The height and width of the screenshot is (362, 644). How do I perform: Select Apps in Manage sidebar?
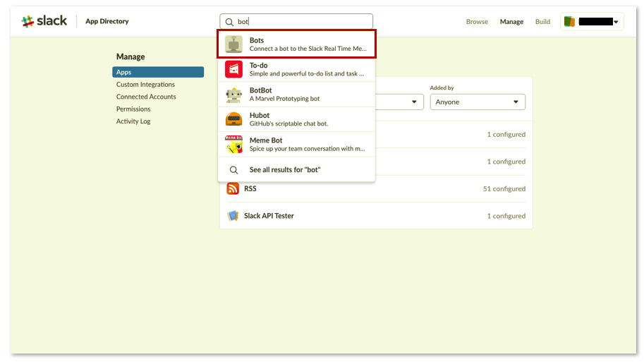(158, 72)
